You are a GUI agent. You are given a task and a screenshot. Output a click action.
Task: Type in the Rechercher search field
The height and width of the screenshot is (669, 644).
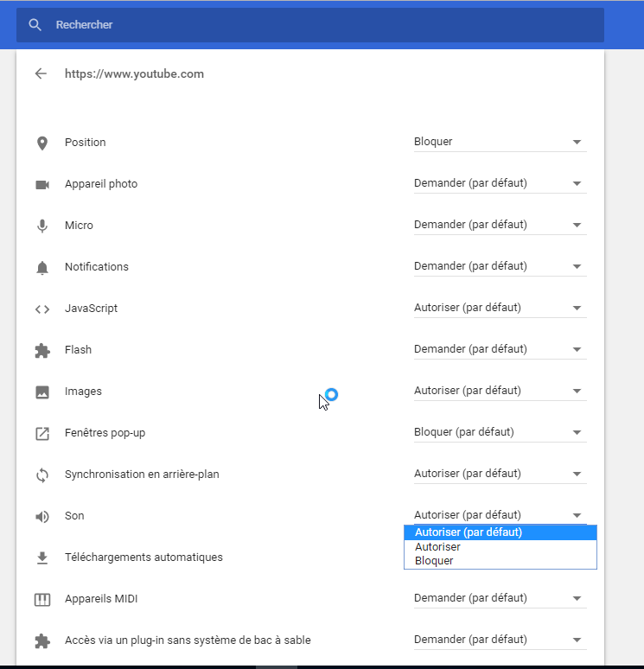point(320,25)
